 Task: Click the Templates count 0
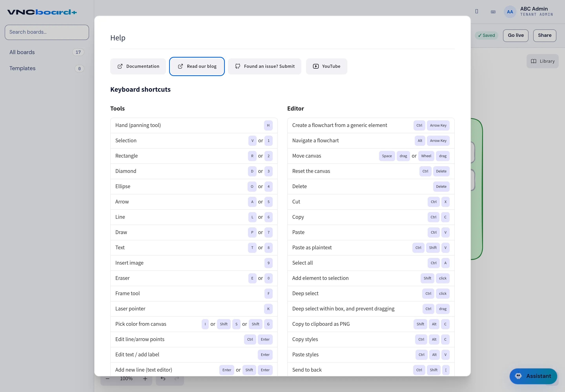(79, 69)
